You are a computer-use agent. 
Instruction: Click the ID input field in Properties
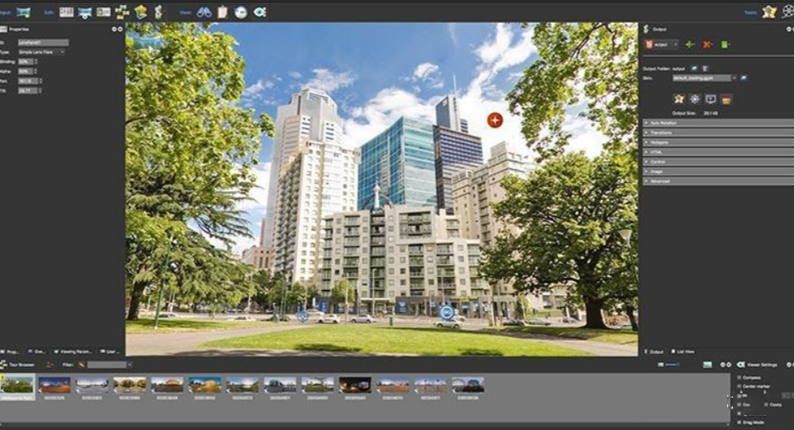pos(43,43)
